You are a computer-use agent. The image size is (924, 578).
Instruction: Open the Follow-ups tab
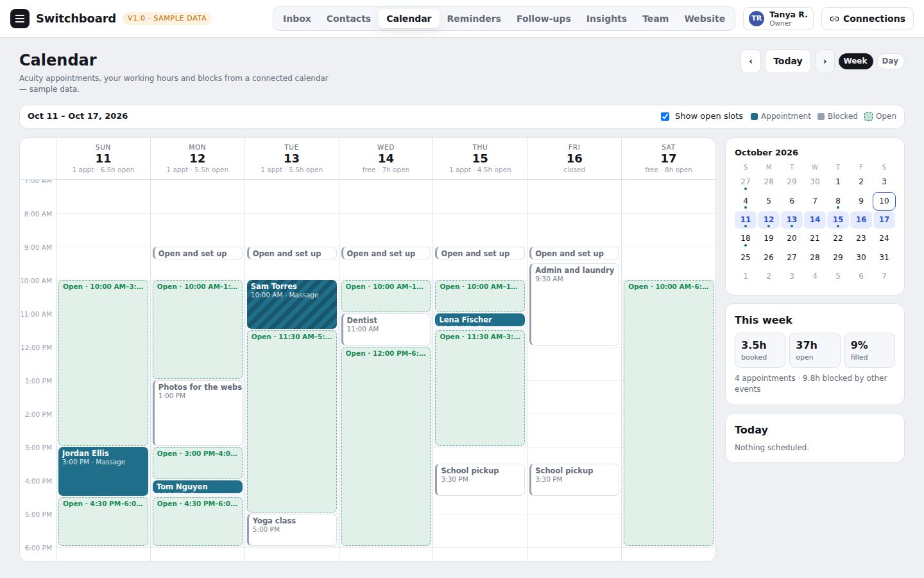[543, 19]
